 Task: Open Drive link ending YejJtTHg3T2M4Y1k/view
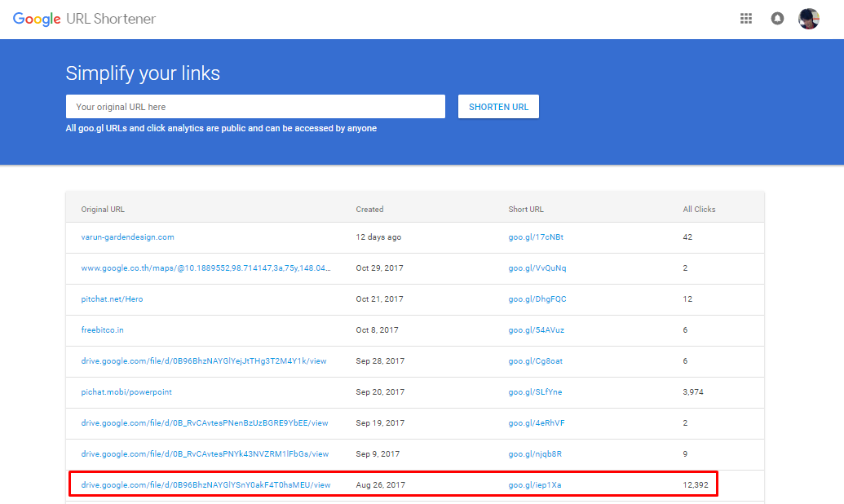coord(204,360)
